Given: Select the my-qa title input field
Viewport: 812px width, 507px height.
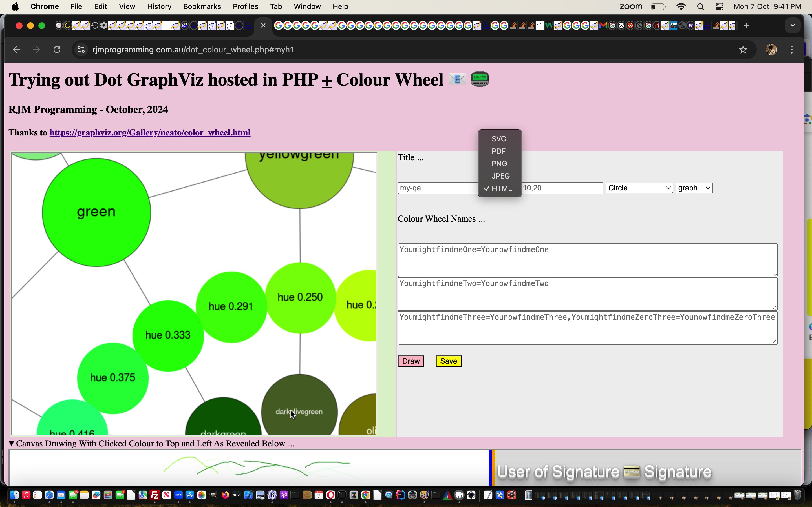Looking at the screenshot, I should tap(438, 188).
